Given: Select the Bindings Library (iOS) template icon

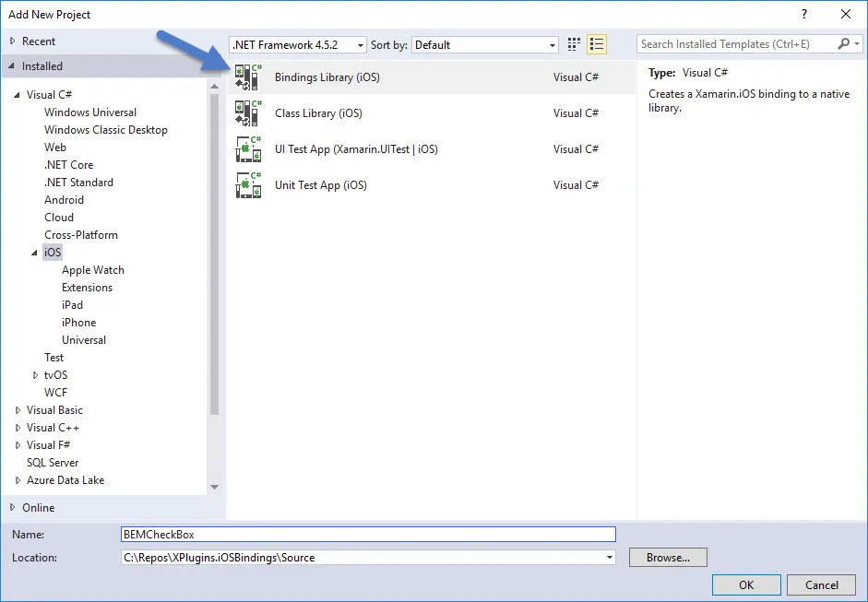Looking at the screenshot, I should [248, 77].
